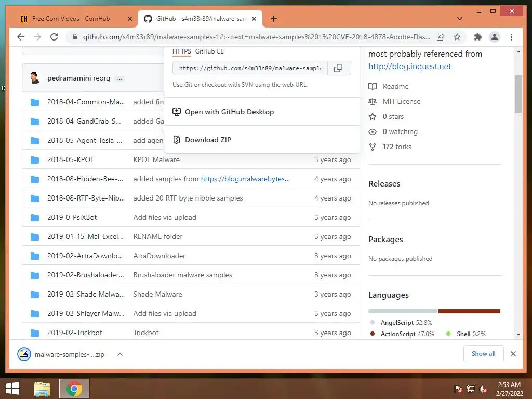This screenshot has height=399, width=532.
Task: Click the browser address bar URL
Action: (257, 37)
